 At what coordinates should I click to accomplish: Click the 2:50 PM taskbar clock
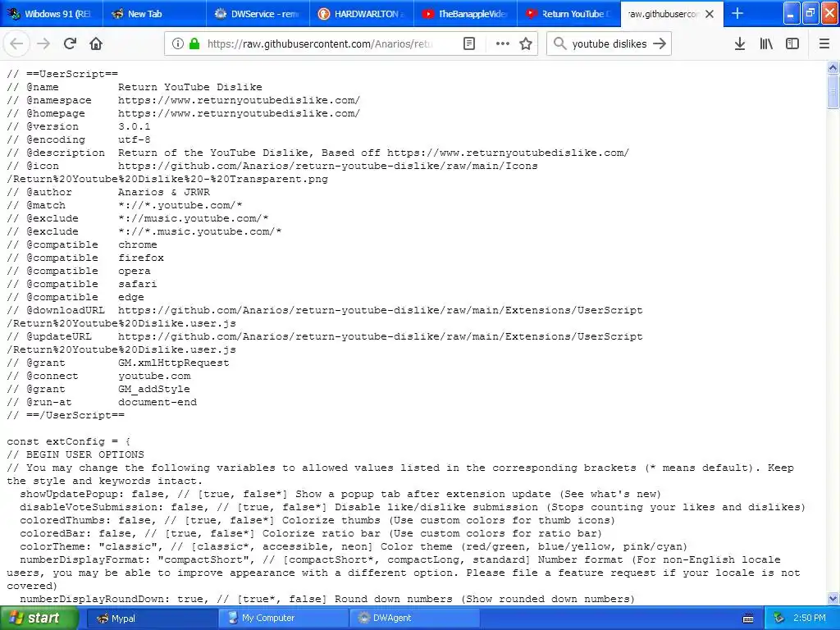[810, 618]
